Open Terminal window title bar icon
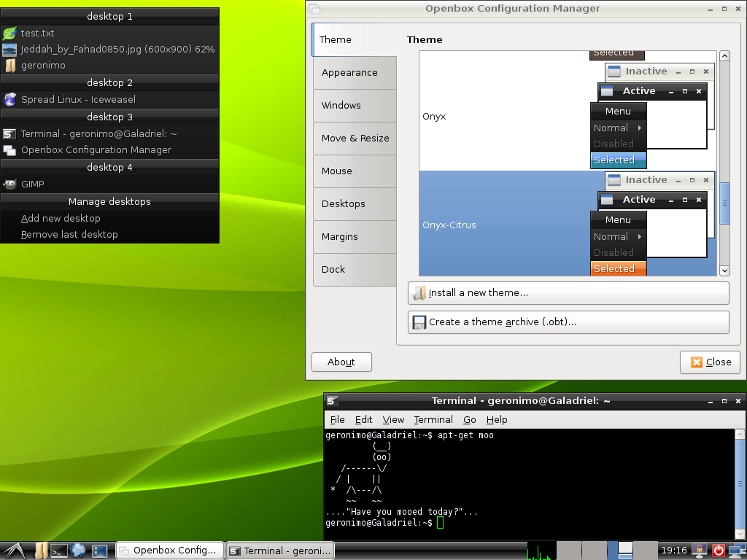Image resolution: width=747 pixels, height=560 pixels. (x=333, y=401)
